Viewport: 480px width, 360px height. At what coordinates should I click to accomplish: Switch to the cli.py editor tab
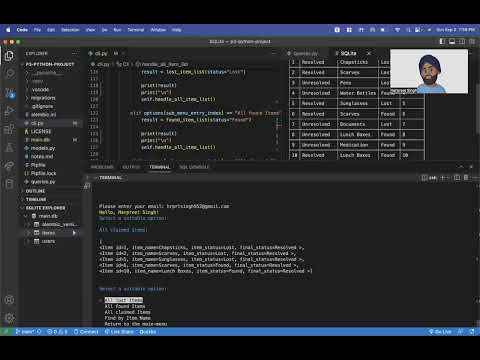[x=101, y=53]
